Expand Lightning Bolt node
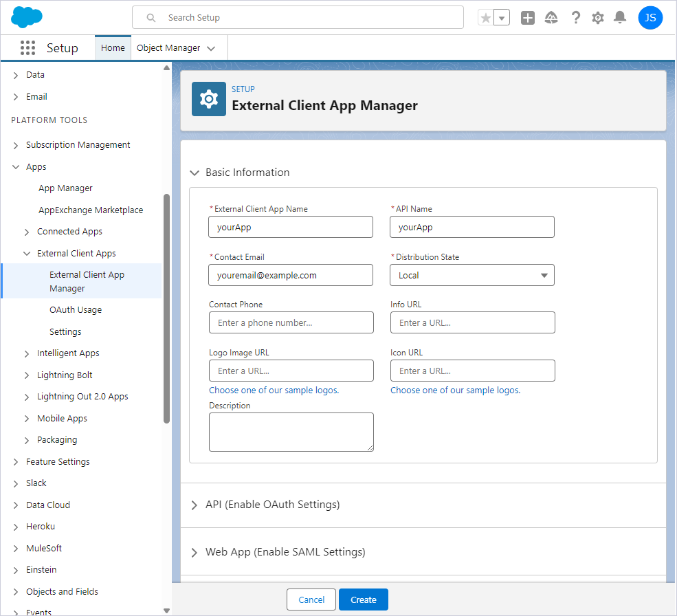 tap(27, 375)
